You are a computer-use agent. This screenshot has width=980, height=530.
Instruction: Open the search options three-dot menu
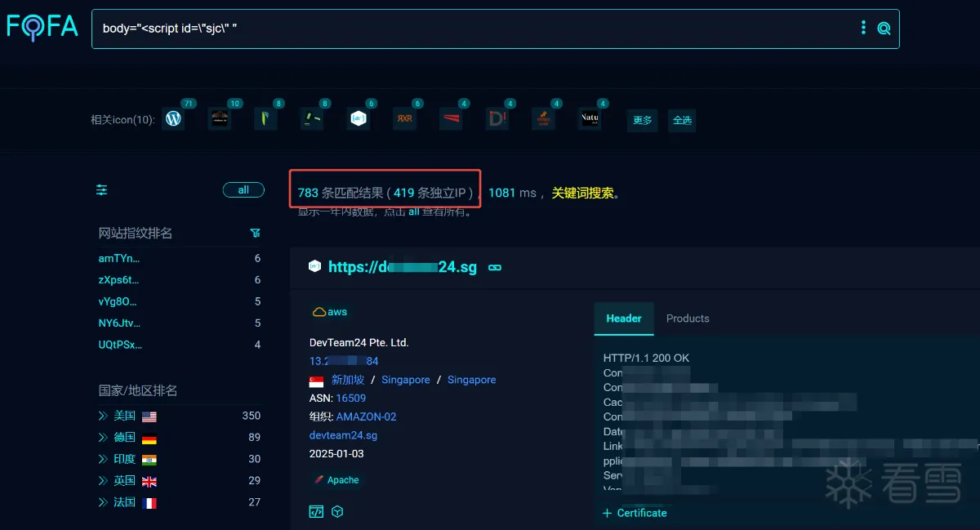[863, 28]
